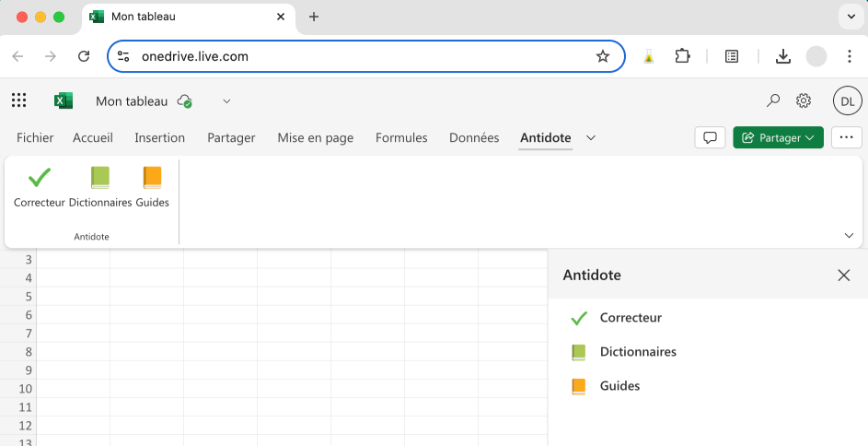Bookmark this page with the star
This screenshot has width=868, height=446.
[603, 56]
